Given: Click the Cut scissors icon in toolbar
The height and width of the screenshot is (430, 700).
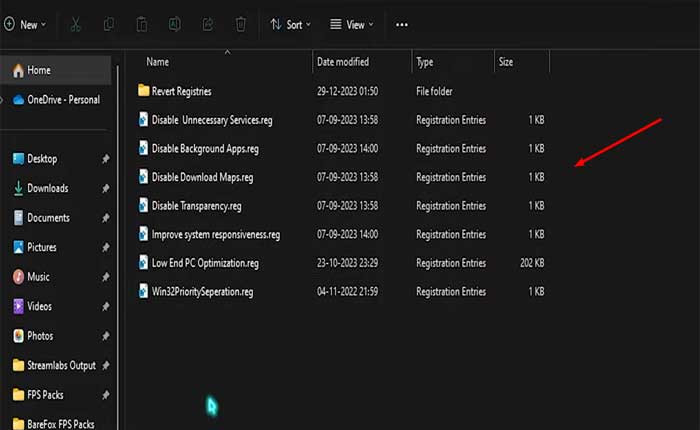Looking at the screenshot, I should [76, 24].
